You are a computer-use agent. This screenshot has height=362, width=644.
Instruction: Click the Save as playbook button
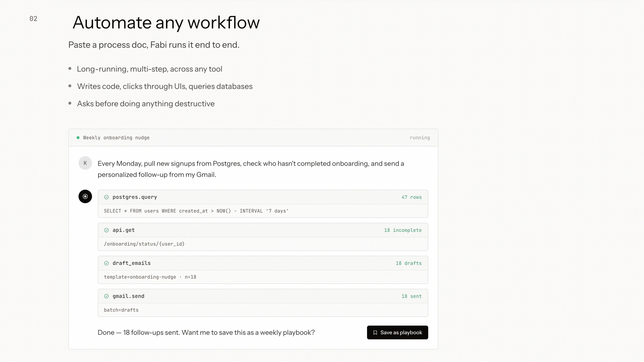397,333
